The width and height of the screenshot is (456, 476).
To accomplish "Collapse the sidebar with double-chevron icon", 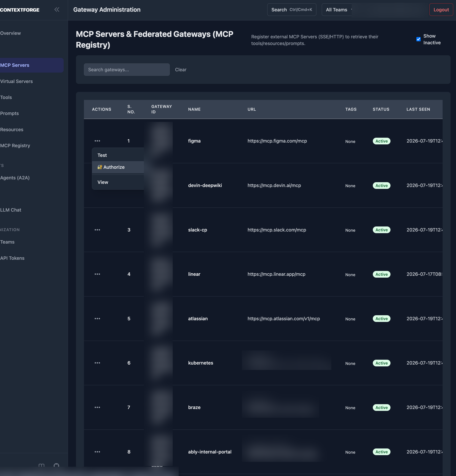I will click(57, 10).
